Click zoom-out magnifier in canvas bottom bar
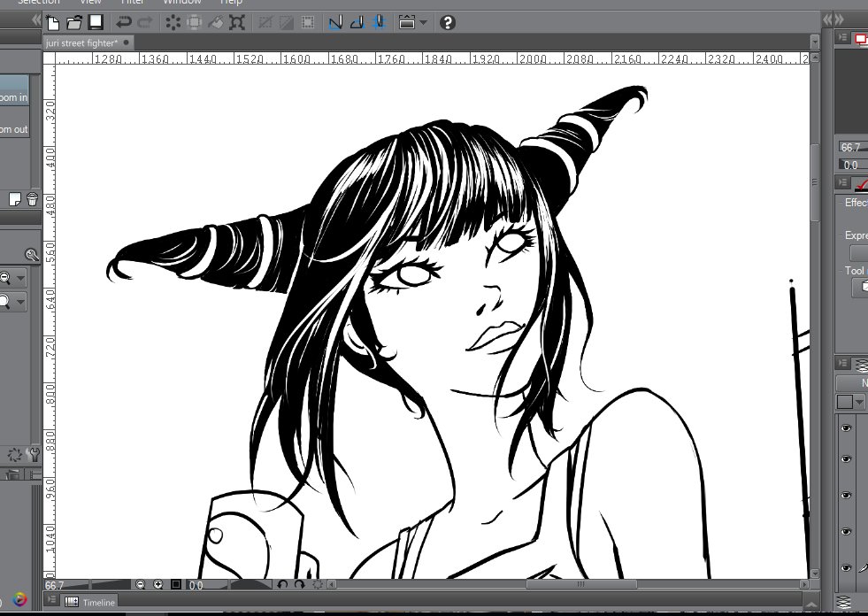 [x=141, y=584]
